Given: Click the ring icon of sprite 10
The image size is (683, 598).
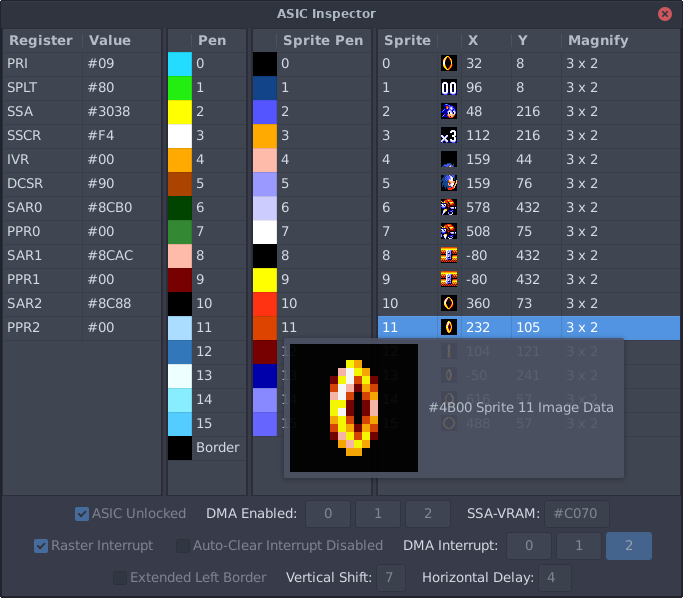Looking at the screenshot, I should pyautogui.click(x=449, y=303).
